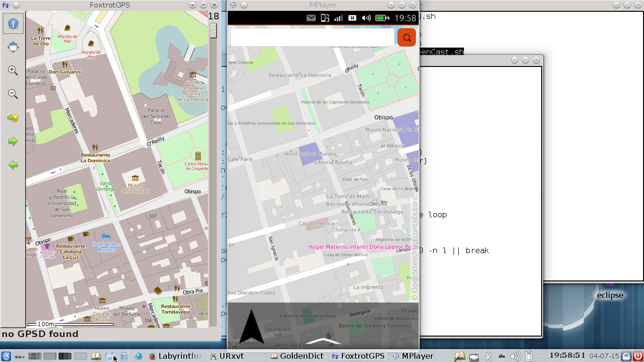Image resolution: width=644 pixels, height=362 pixels.
Task: Click the autocenter arrow with yellow ball
Action: click(x=13, y=118)
